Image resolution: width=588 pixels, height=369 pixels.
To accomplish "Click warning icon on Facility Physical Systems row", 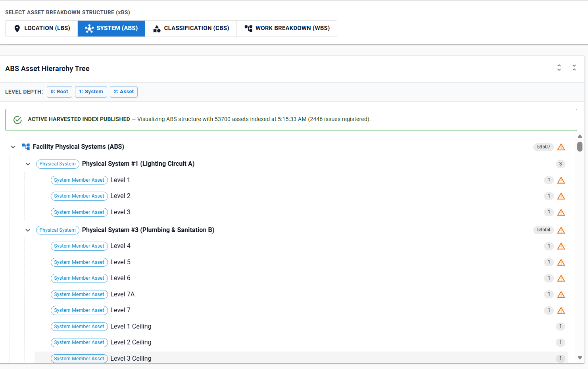I will (561, 147).
